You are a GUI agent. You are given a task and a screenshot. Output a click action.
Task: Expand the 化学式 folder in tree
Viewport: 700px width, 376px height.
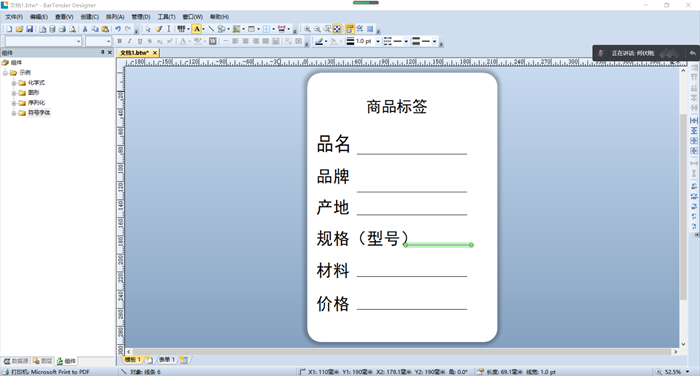(14, 83)
